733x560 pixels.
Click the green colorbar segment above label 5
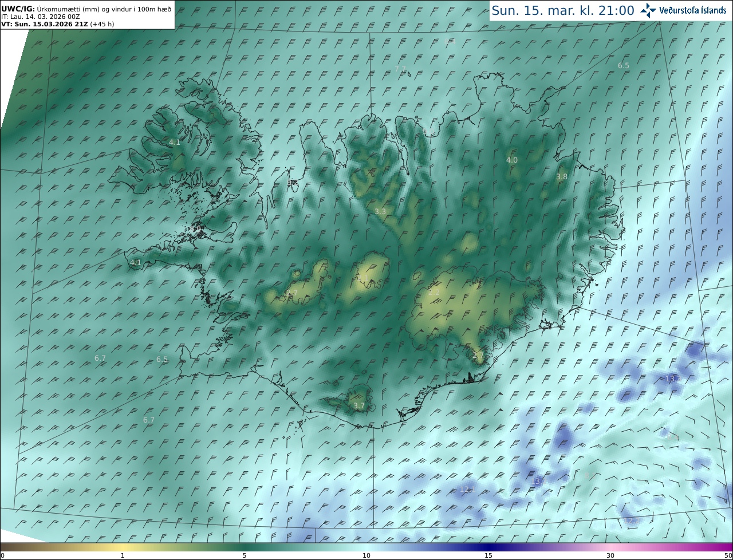click(245, 547)
